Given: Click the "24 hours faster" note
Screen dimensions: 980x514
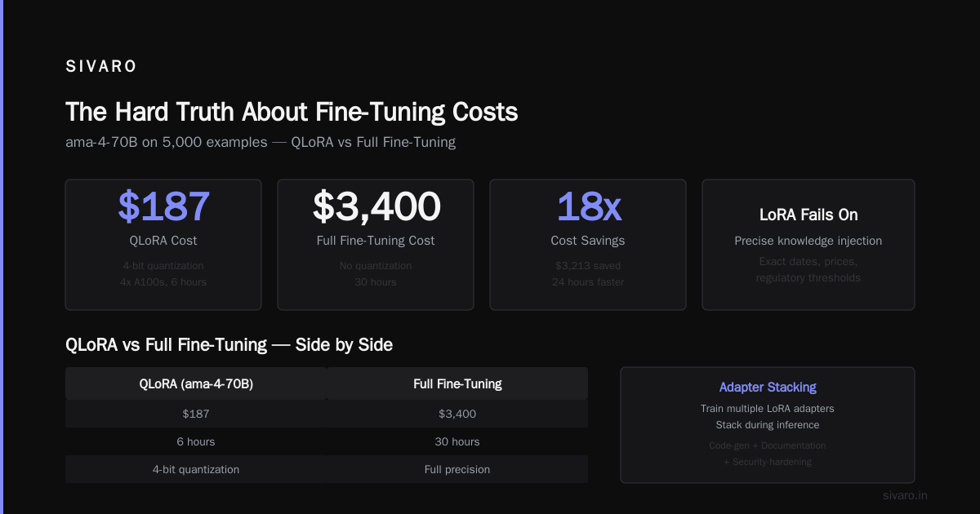Looking at the screenshot, I should [x=588, y=282].
